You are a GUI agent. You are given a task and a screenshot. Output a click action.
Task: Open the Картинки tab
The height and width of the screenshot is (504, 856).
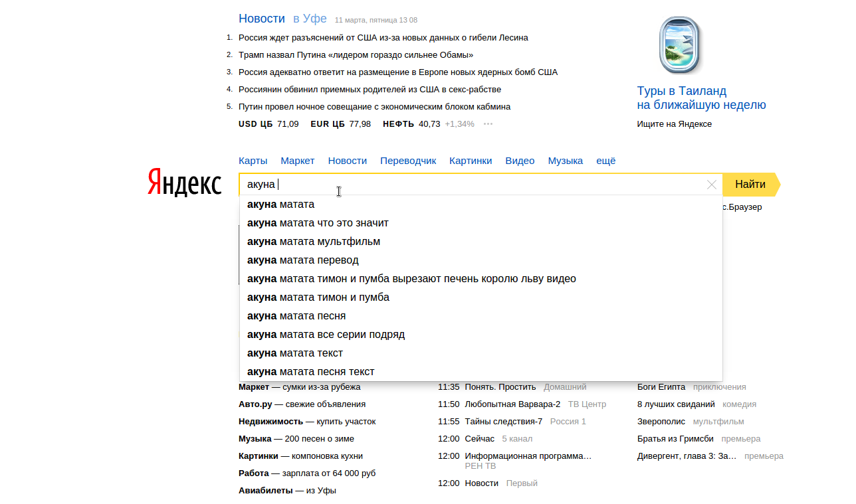coord(471,161)
